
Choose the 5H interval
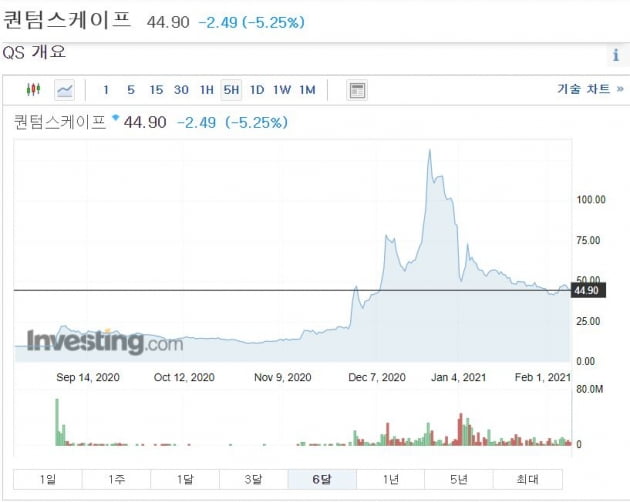[x=231, y=90]
